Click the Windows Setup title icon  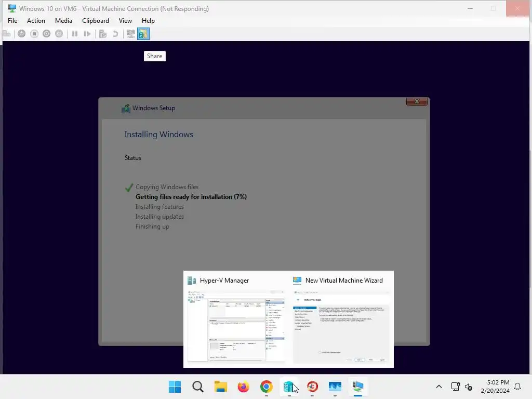tap(126, 108)
